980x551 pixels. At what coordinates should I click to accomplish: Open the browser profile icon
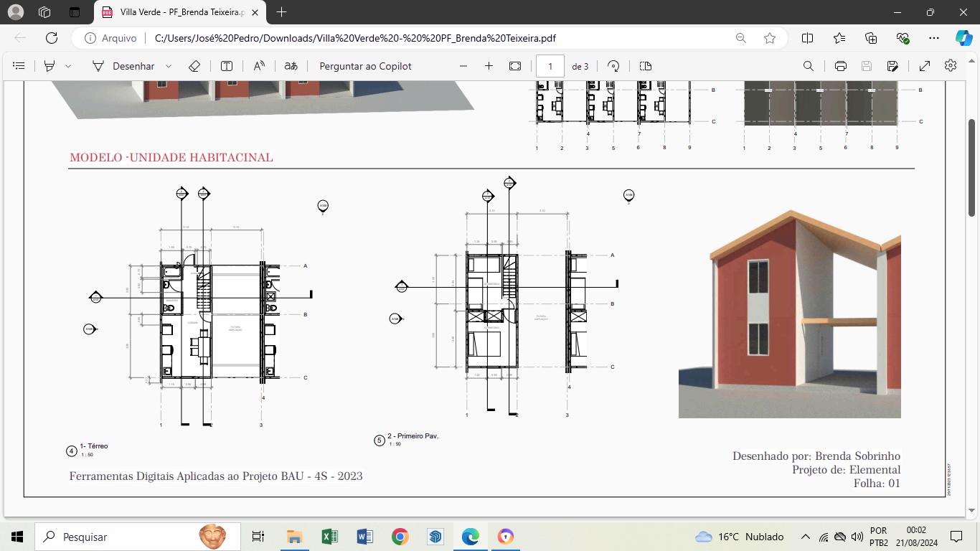pos(15,12)
